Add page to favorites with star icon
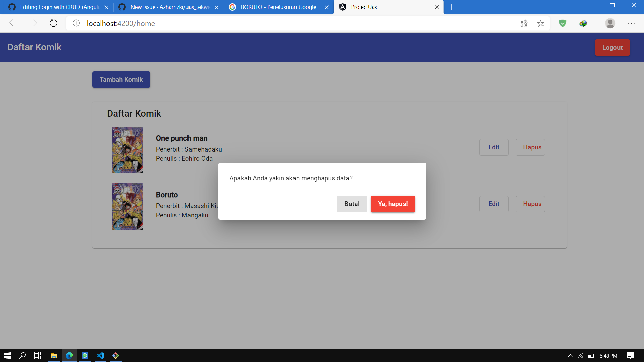 pos(541,23)
